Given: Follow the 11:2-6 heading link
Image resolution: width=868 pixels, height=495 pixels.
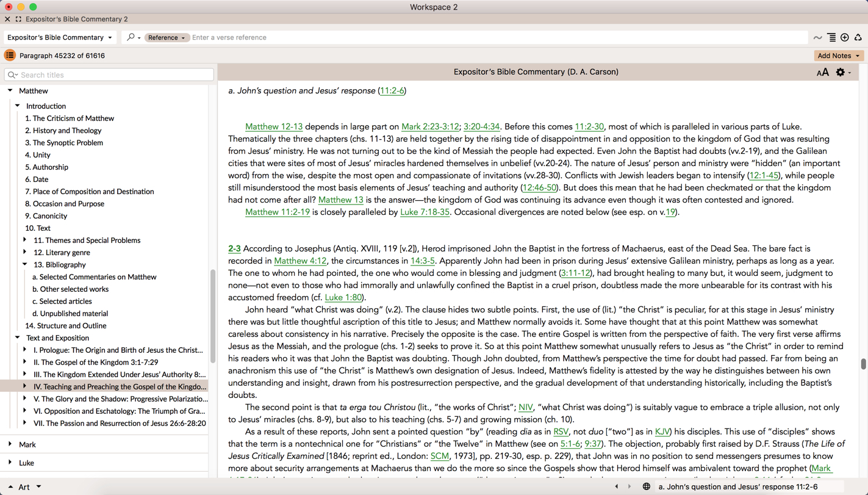Looking at the screenshot, I should point(392,91).
